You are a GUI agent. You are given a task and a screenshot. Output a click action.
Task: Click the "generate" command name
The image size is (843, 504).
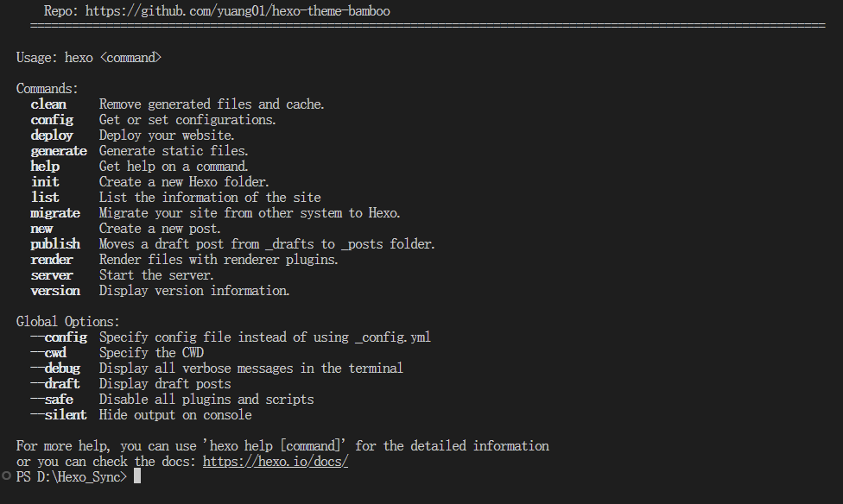59,151
